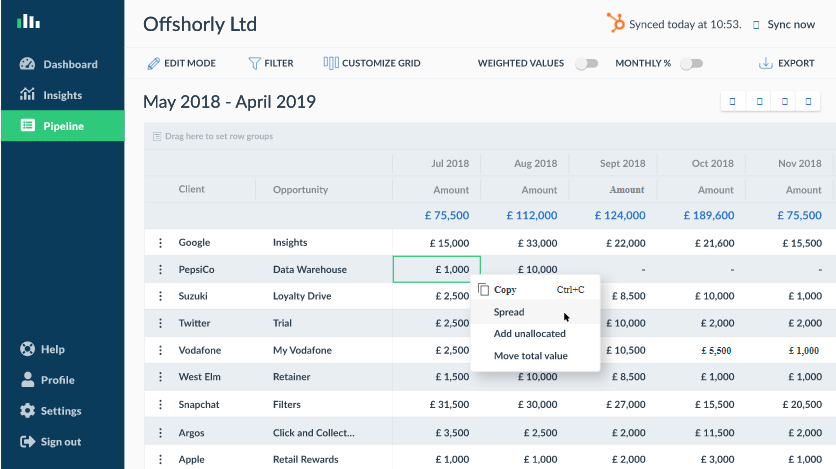Screen dimensions: 836x469
Task: Open the Dashboard page
Action: (x=62, y=64)
